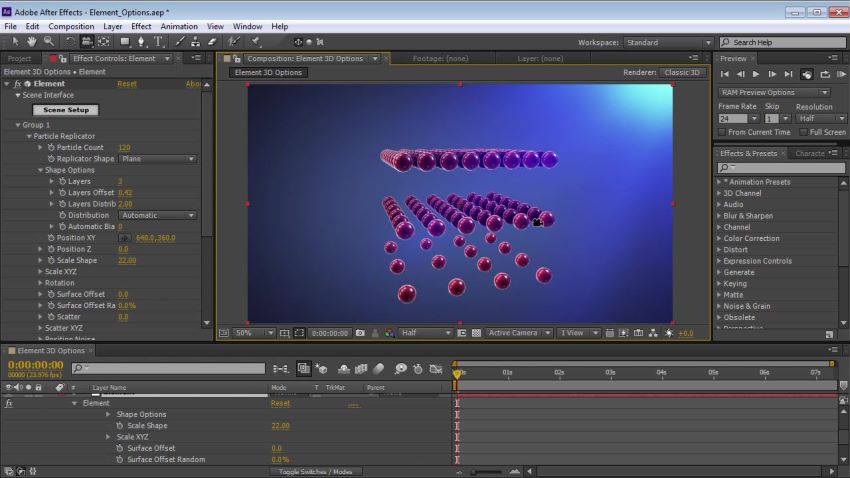Switch to the Project panel tab
This screenshot has height=478, width=850.
[x=20, y=59]
